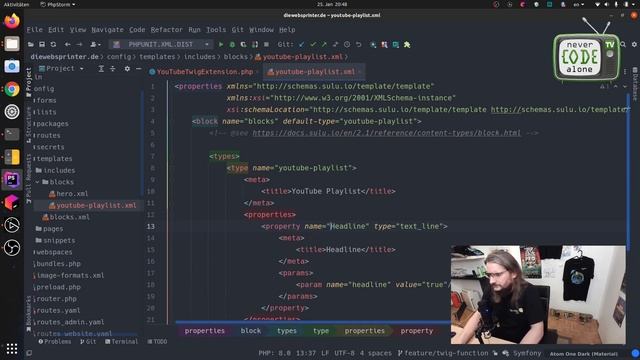
Task: Open the Terminal tool window
Action: point(121,342)
